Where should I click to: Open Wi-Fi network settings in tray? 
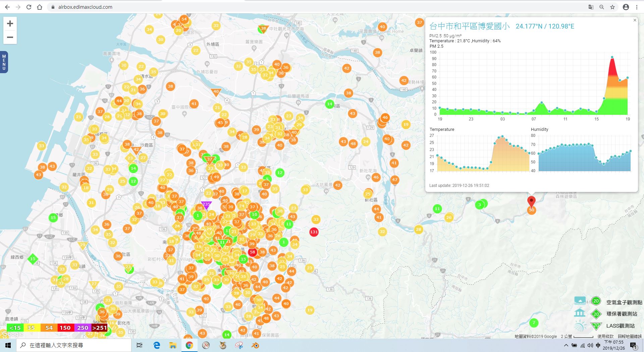point(582,345)
